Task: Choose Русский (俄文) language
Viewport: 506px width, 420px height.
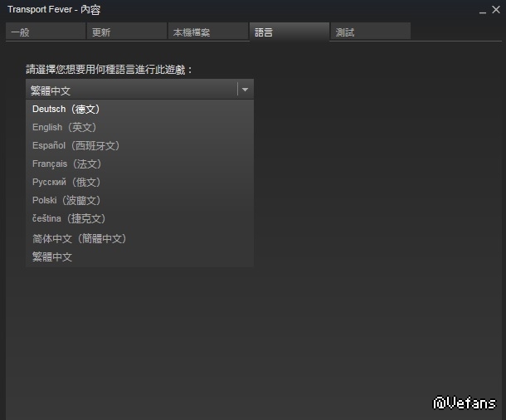Action: tap(139, 182)
